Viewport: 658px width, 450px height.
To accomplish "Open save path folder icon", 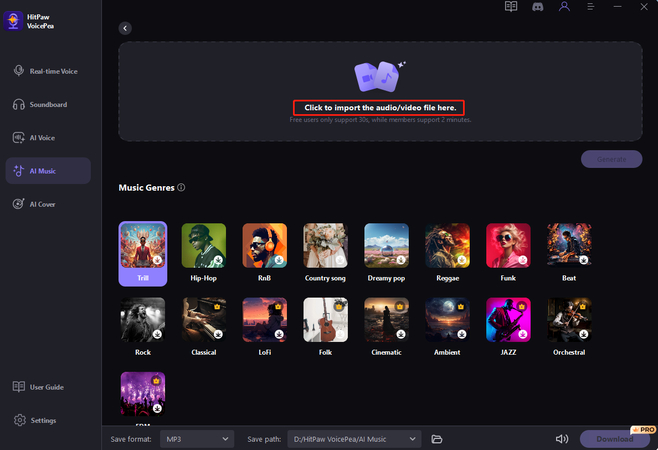I will pyautogui.click(x=437, y=439).
